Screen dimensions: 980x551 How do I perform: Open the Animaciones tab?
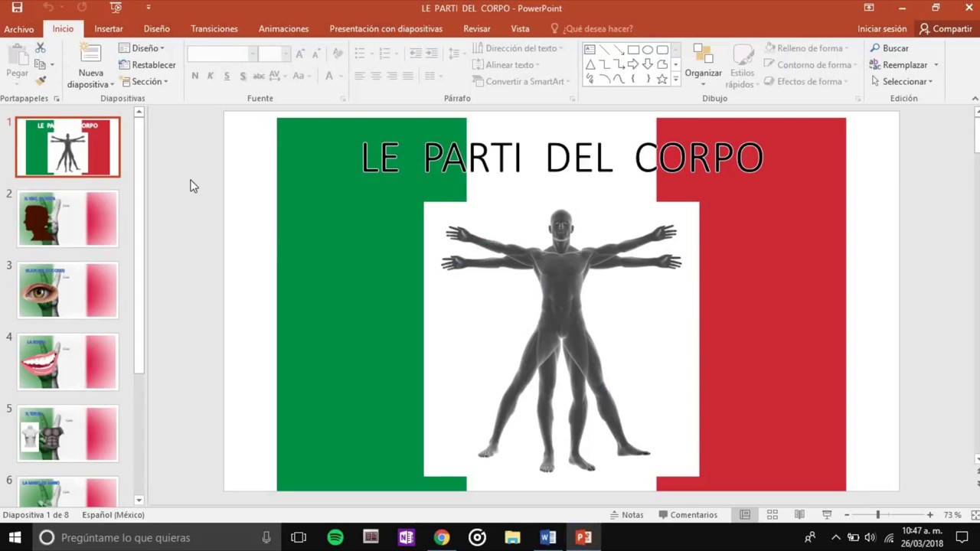click(284, 29)
